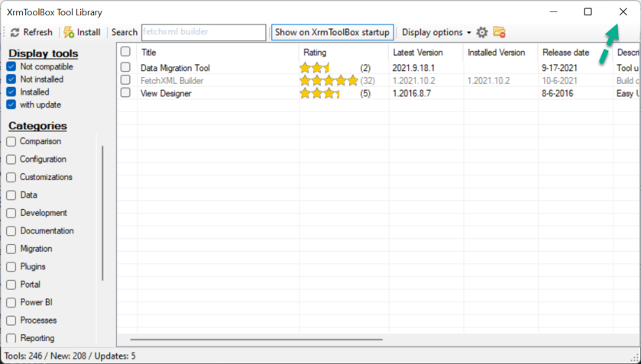Image resolution: width=641 pixels, height=364 pixels.
Task: Sort by Installed Version column header
Action: (x=501, y=53)
